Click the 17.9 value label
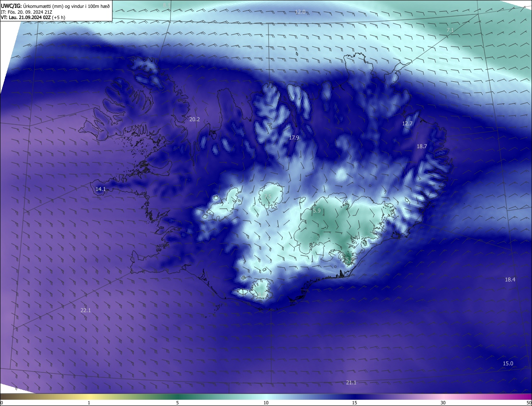The width and height of the screenshot is (532, 406). pyautogui.click(x=294, y=137)
